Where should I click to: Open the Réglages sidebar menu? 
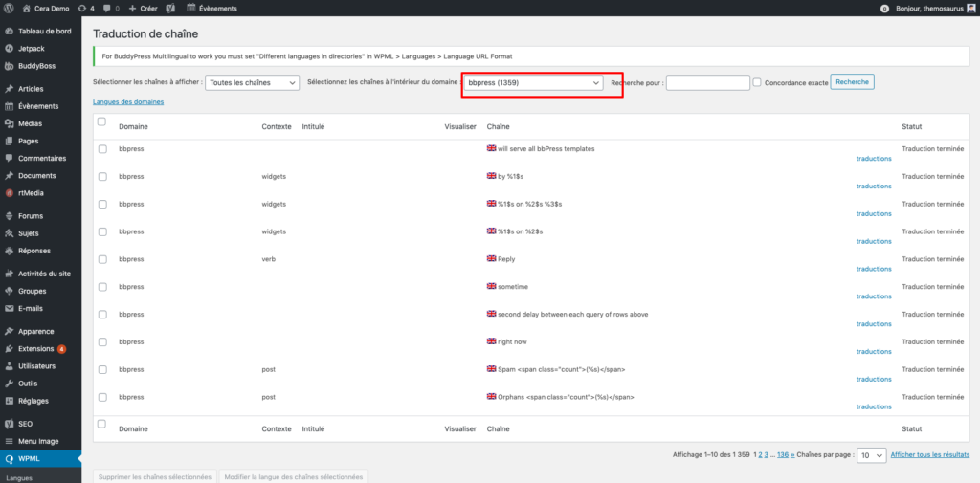click(33, 401)
